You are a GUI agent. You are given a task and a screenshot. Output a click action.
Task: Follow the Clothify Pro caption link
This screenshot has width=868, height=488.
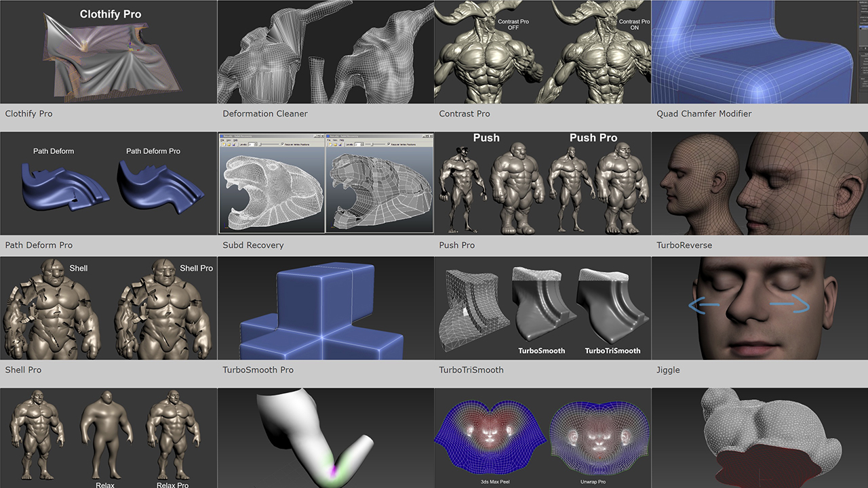(28, 114)
